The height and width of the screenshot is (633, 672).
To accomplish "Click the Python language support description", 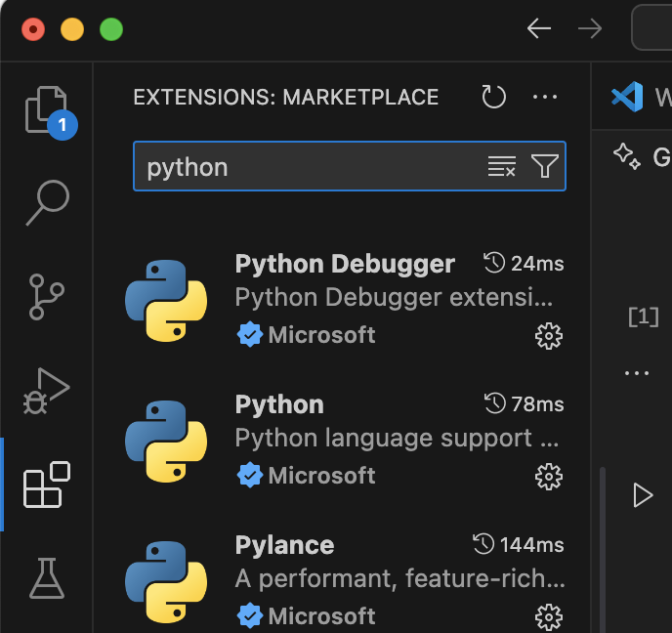I will [397, 438].
